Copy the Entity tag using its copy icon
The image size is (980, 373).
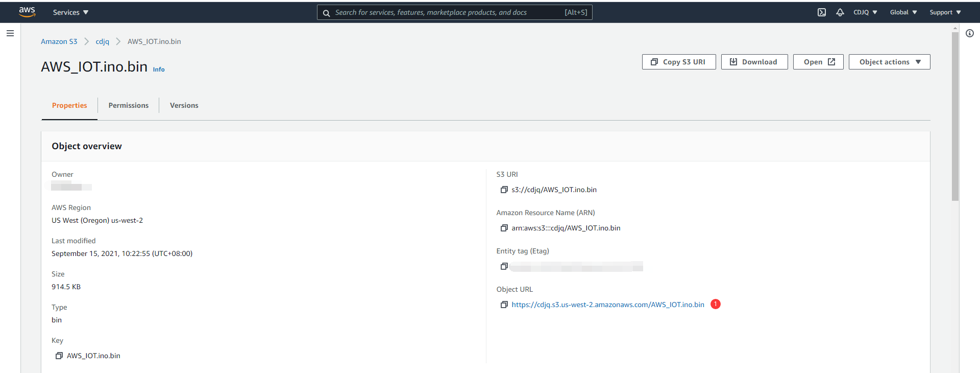[504, 266]
